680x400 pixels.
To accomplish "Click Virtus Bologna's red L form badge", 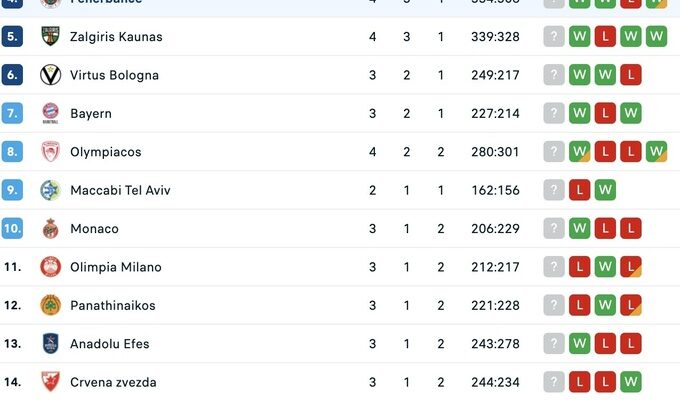I will click(631, 75).
